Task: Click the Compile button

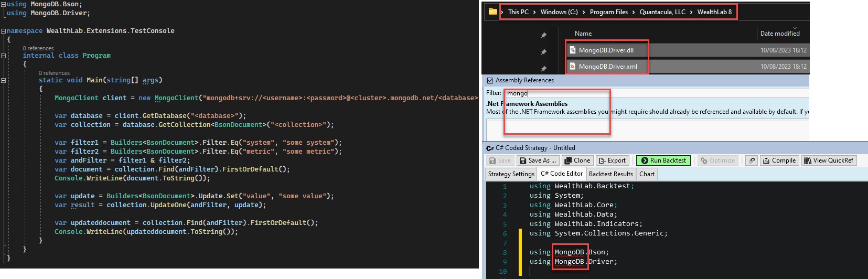Action: pyautogui.click(x=779, y=160)
